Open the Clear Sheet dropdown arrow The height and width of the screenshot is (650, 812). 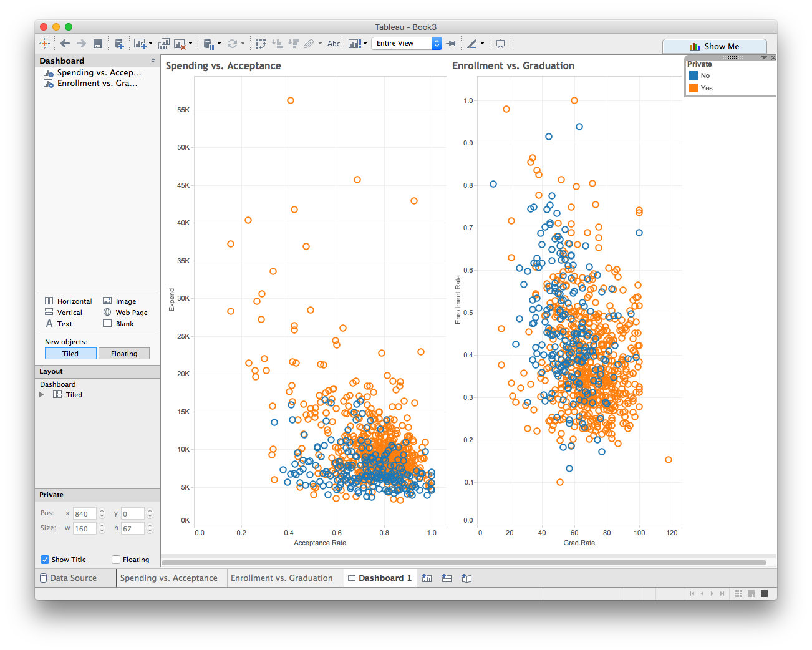point(190,44)
